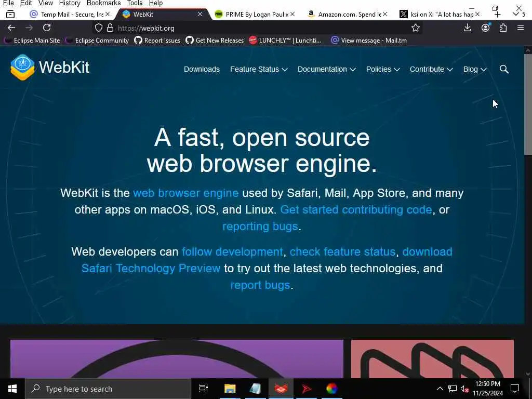Open the network icon in system tray
The image size is (532, 399).
[x=453, y=389]
